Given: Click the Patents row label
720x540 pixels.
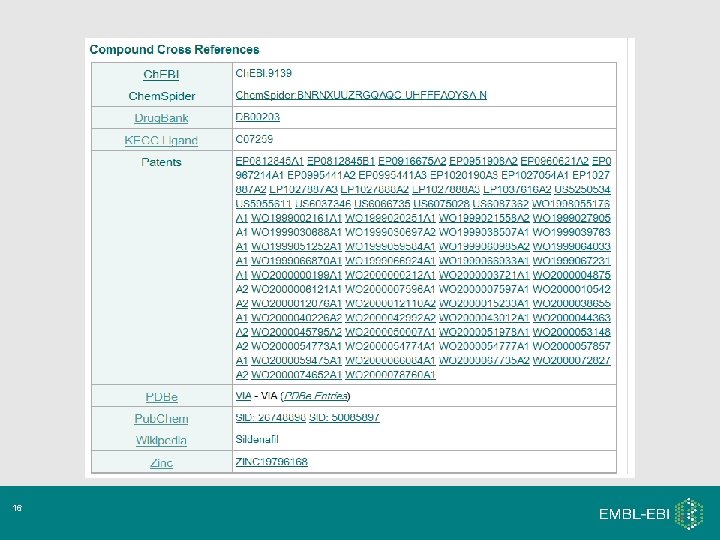Looking at the screenshot, I should [161, 162].
